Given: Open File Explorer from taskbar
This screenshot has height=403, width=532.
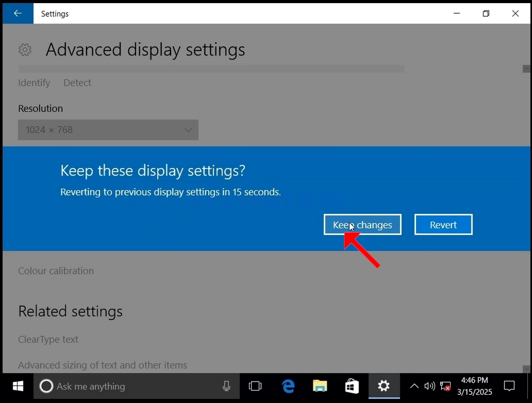Looking at the screenshot, I should pyautogui.click(x=320, y=386).
